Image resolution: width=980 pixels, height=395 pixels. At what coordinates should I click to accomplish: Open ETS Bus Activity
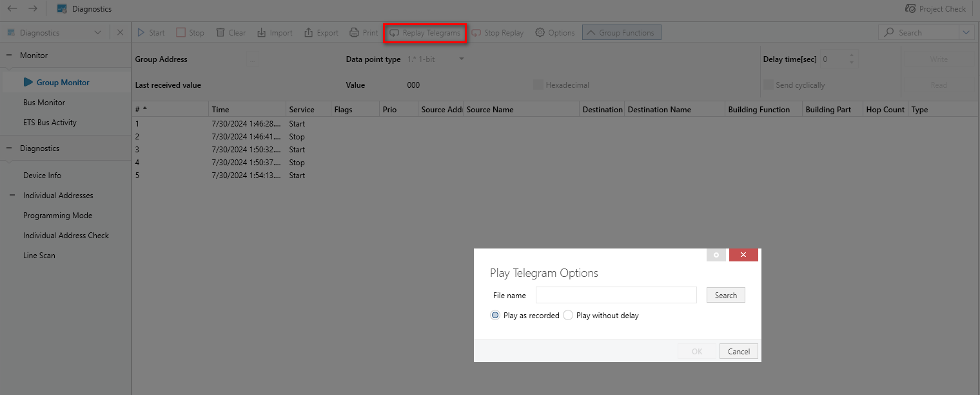[50, 122]
